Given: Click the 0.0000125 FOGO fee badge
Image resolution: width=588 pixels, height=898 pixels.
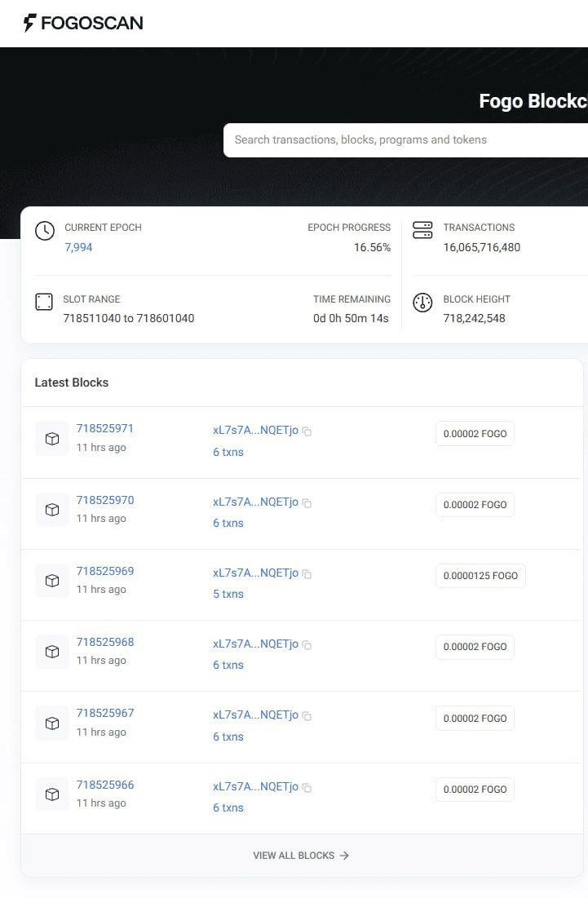Looking at the screenshot, I should click(480, 576).
